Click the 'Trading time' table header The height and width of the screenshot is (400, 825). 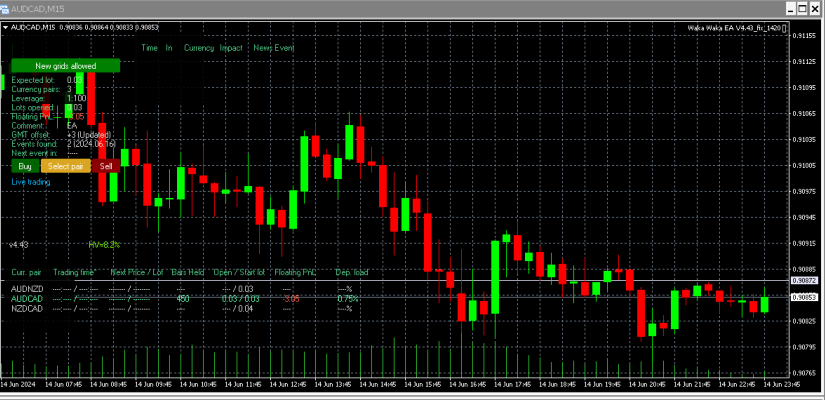75,273
